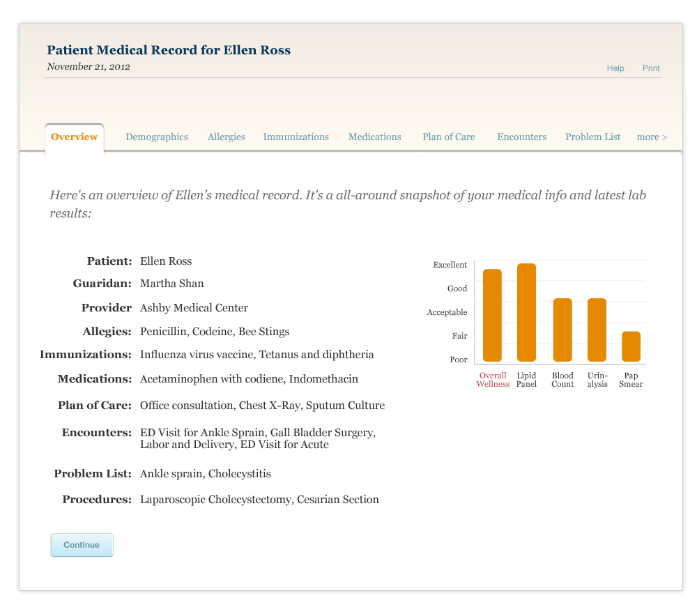This screenshot has height=616, width=697.
Task: Click the Pap Smear chart label
Action: pos(631,380)
